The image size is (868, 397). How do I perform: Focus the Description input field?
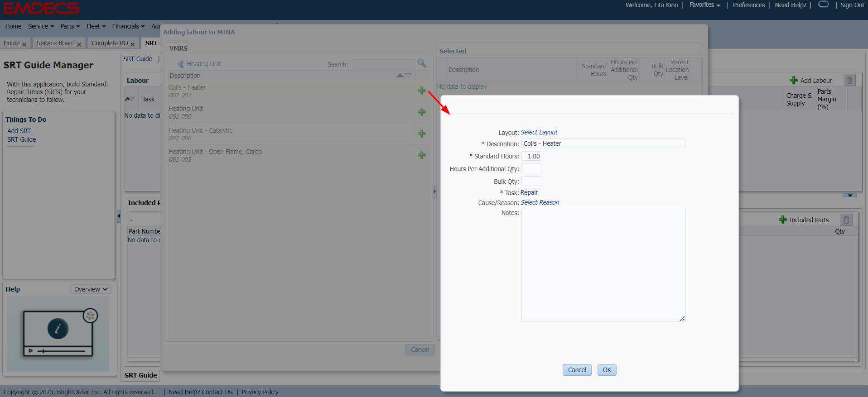603,143
